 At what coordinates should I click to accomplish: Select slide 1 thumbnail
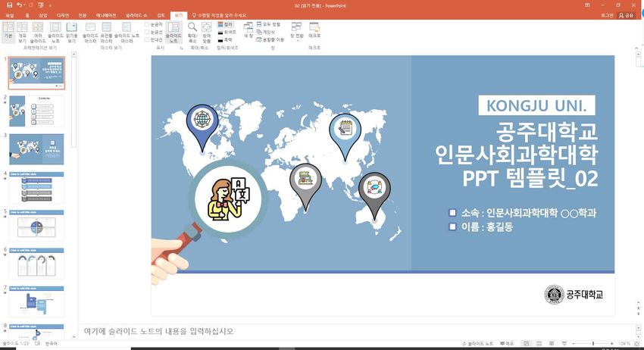coord(36,73)
